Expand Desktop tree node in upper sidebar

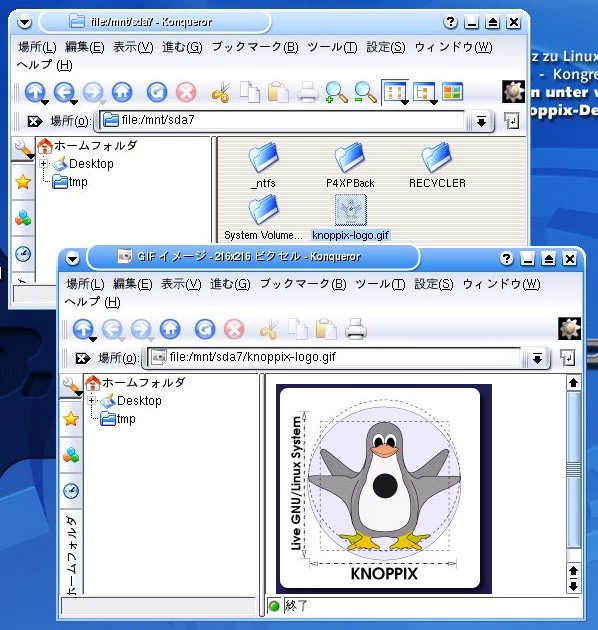[44, 164]
